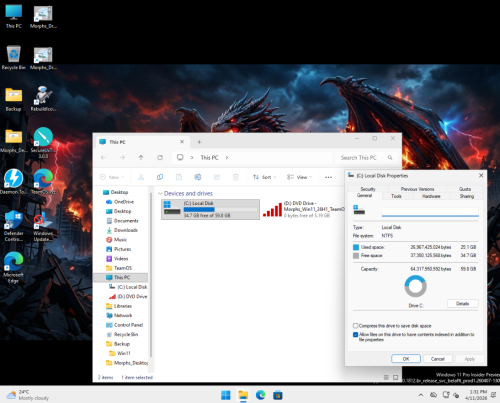Open the three-dots See more menu
This screenshot has height=403, width=500.
click(x=328, y=177)
